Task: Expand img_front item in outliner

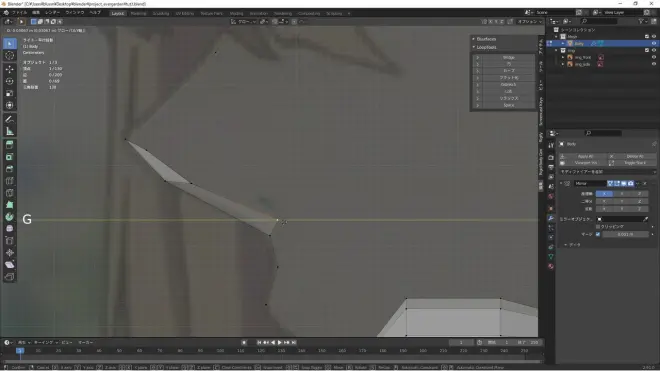Action: point(563,57)
